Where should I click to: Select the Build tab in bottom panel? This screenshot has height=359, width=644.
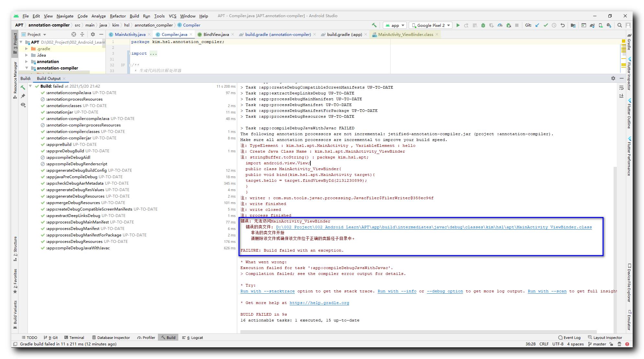(x=169, y=337)
